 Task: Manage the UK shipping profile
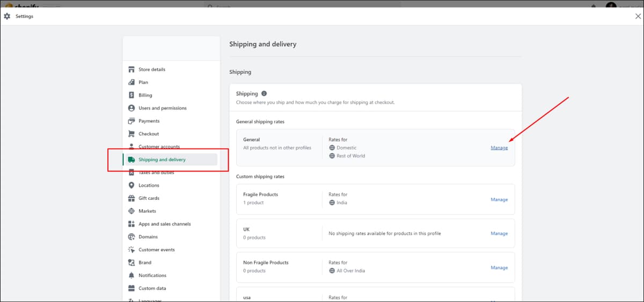coord(499,233)
